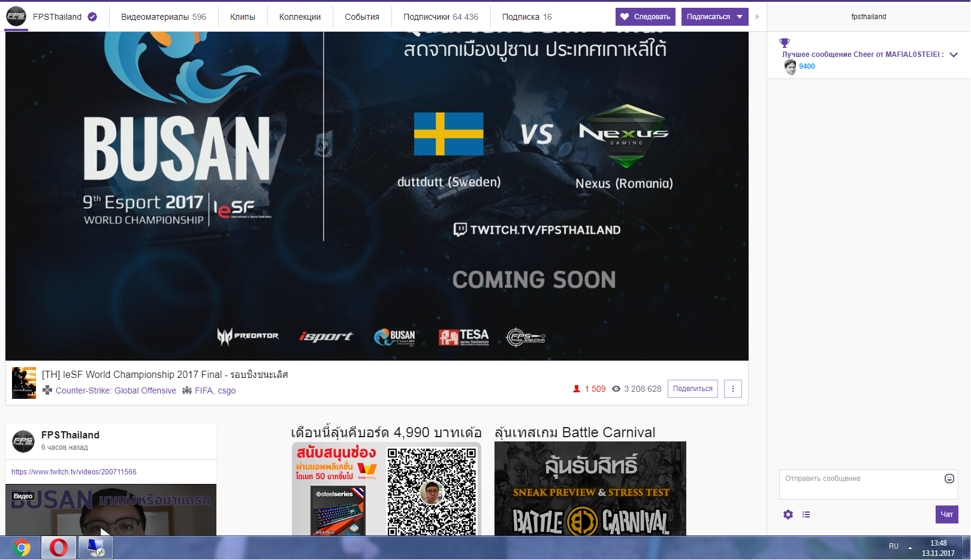Launch Opera from the taskbar
971x560 pixels.
[x=59, y=547]
